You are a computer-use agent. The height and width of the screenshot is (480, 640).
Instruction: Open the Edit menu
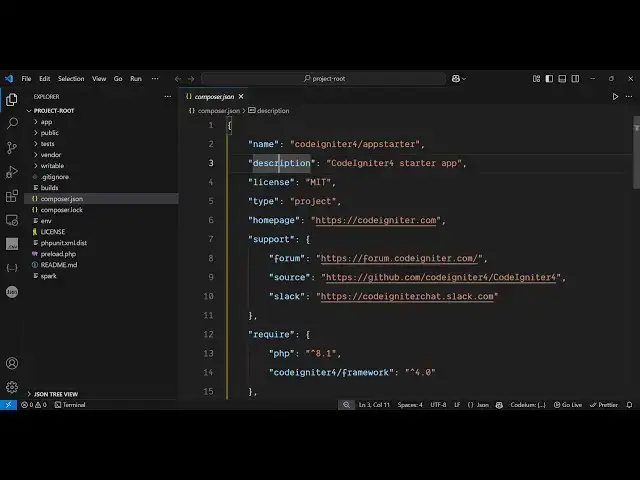tap(44, 78)
